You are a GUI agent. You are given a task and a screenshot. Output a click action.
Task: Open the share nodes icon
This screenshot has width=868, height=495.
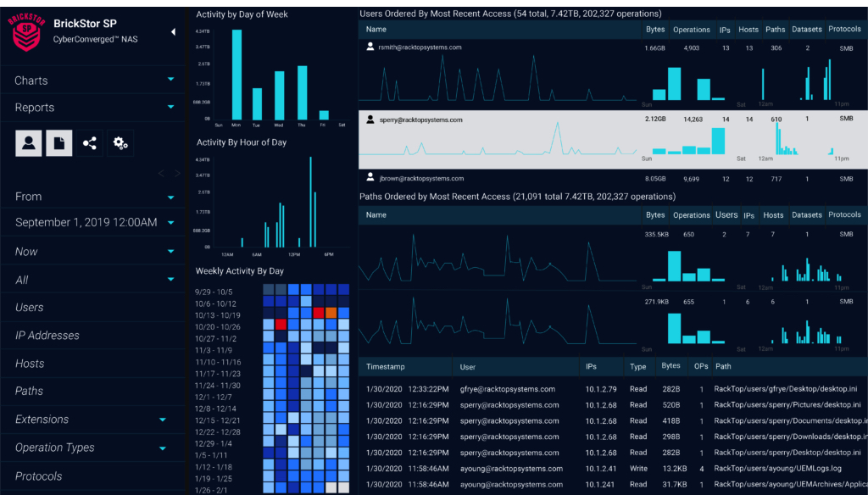(90, 143)
